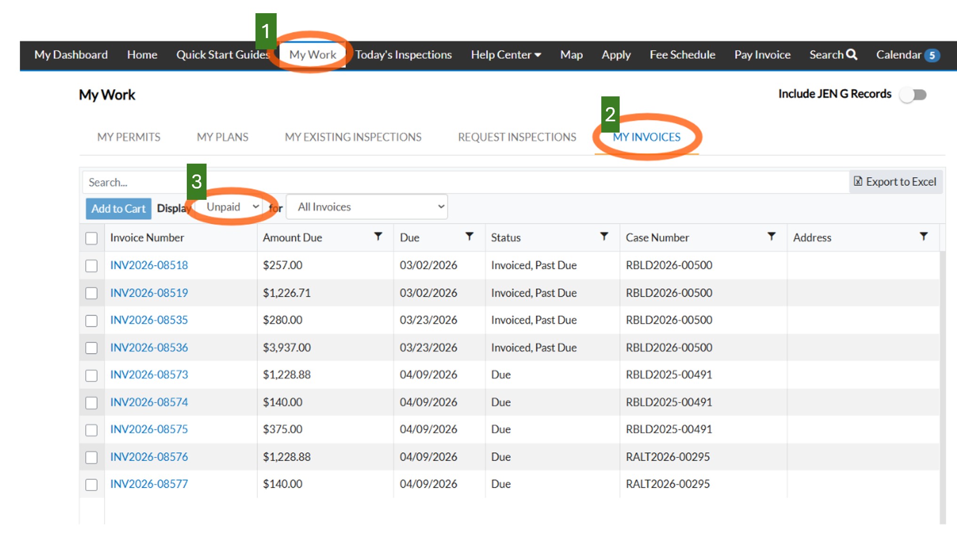The width and height of the screenshot is (957, 560).
Task: Toggle Include JEN G Records switch
Action: [x=913, y=95]
